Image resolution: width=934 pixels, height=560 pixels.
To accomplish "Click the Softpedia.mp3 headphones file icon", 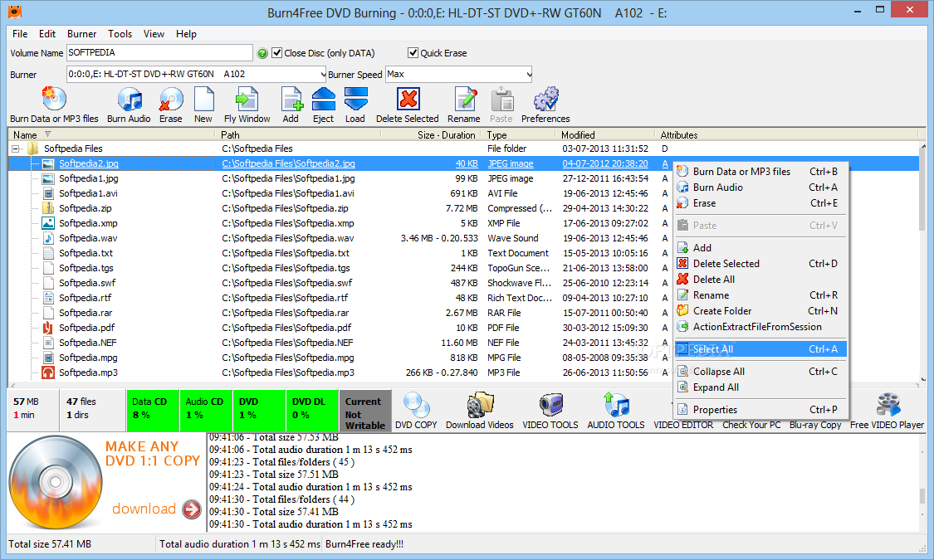I will pyautogui.click(x=48, y=373).
